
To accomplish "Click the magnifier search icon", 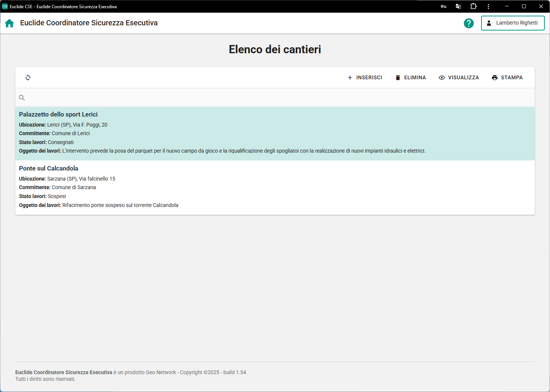I will (x=22, y=98).
